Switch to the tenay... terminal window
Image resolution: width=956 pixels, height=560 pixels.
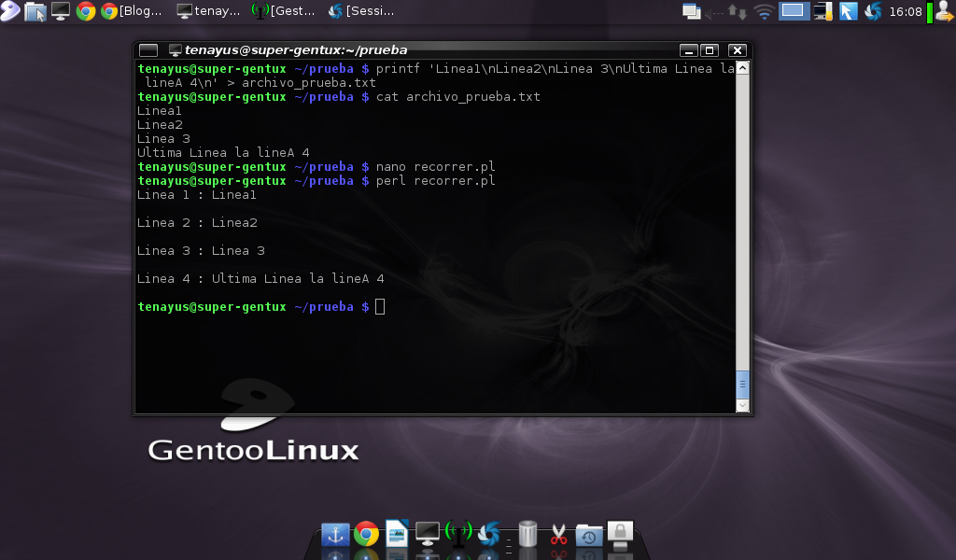point(208,11)
